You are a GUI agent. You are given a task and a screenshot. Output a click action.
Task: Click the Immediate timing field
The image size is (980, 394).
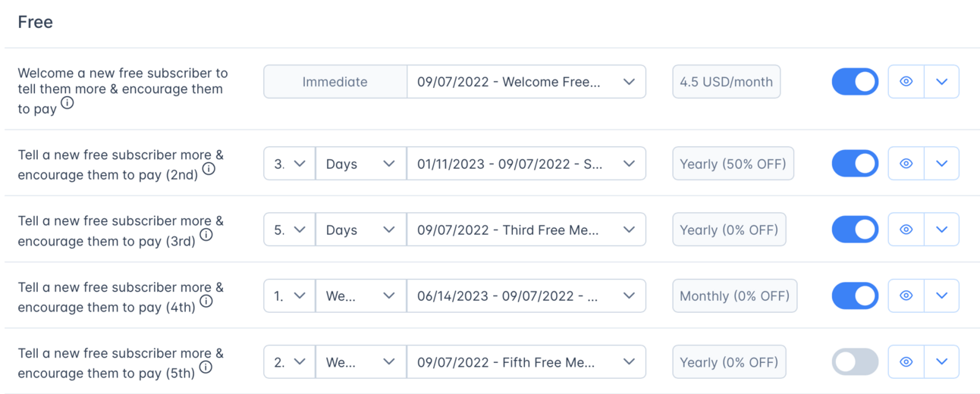tap(335, 82)
